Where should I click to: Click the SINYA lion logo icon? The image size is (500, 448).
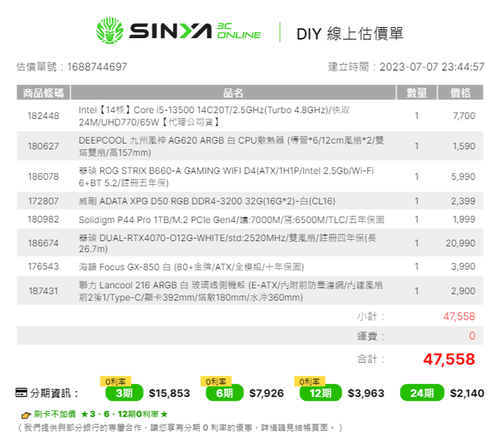tap(110, 31)
